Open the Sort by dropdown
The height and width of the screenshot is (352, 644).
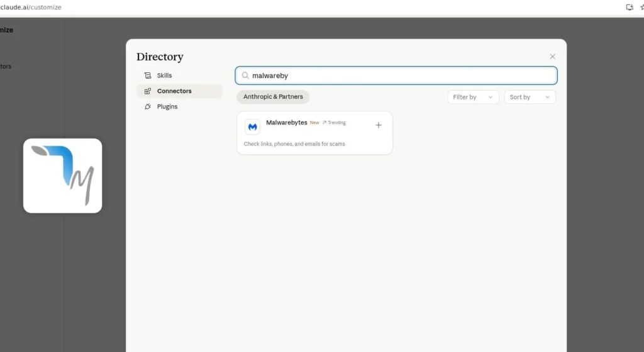(x=530, y=97)
